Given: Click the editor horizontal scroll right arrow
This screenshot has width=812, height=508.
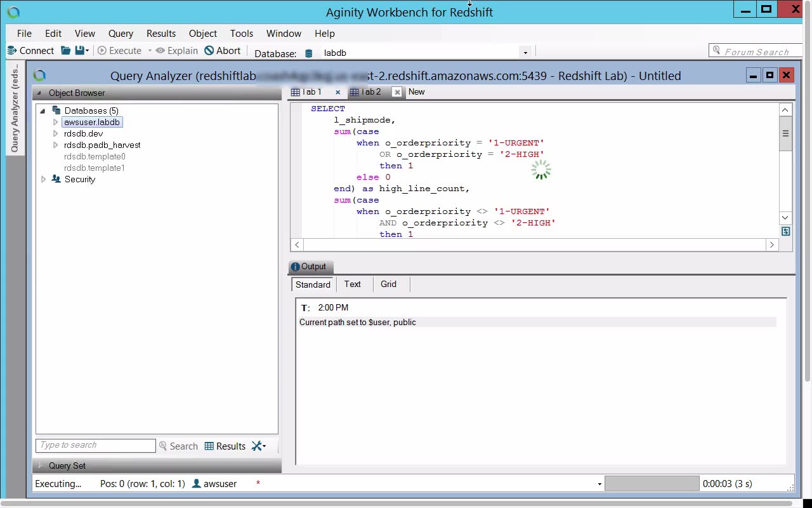Looking at the screenshot, I should click(771, 244).
